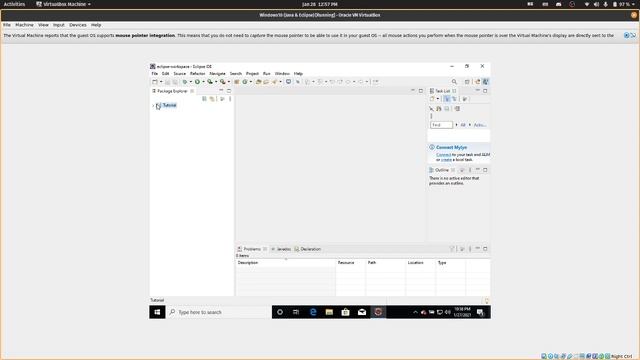Click the New Java Package toolbar icon
The image size is (640, 360).
[237, 82]
